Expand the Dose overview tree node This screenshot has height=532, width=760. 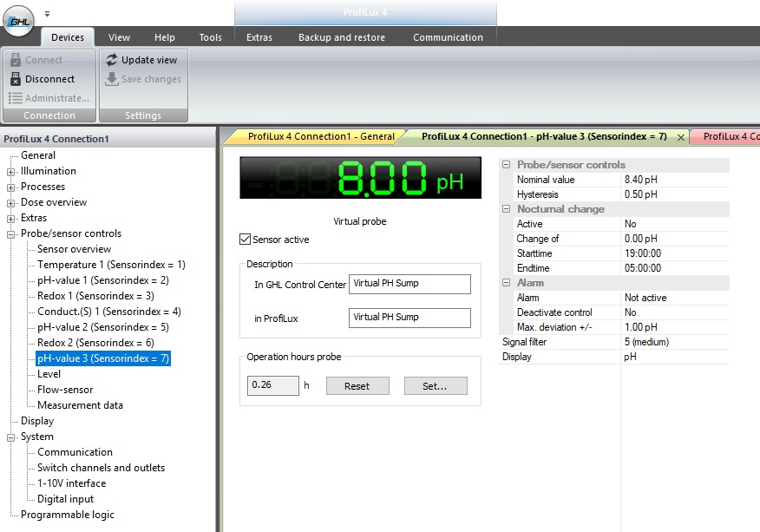pyautogui.click(x=10, y=203)
